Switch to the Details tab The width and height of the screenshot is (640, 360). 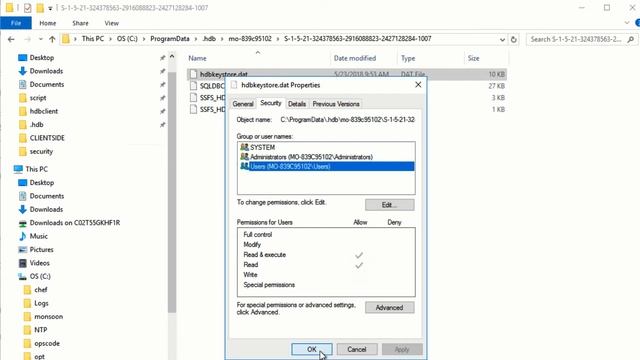click(297, 104)
